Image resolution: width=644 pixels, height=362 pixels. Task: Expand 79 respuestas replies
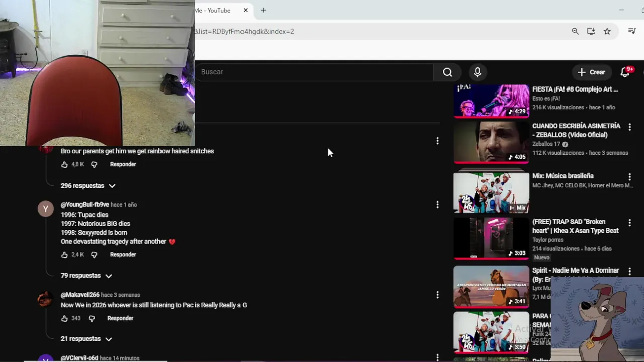pos(87,276)
